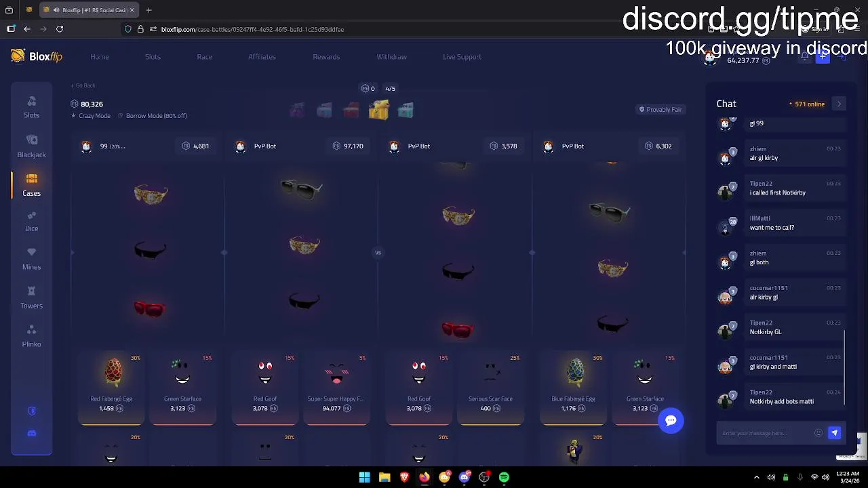
Task: Click the teal case icon
Action: pyautogui.click(x=406, y=110)
